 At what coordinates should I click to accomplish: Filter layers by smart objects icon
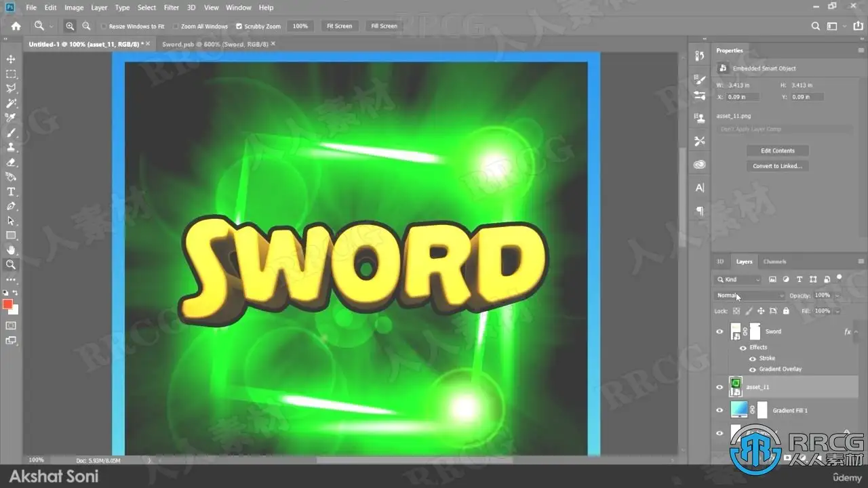827,279
